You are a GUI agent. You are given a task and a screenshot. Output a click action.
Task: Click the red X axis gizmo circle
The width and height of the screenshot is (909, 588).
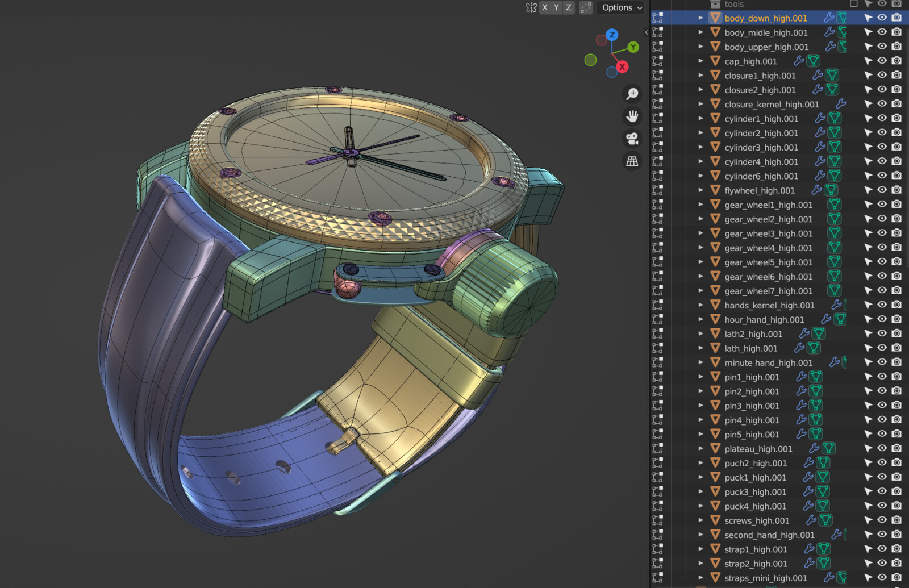point(622,67)
